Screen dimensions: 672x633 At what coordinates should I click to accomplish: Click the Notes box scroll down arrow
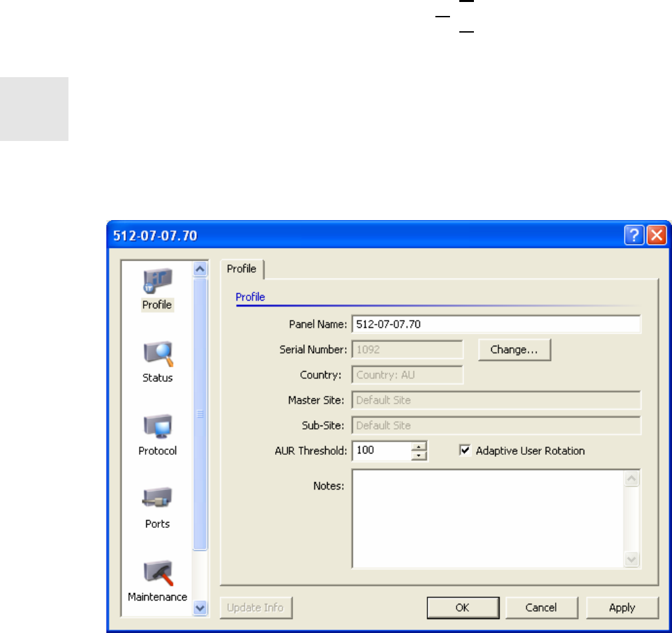[x=631, y=559]
